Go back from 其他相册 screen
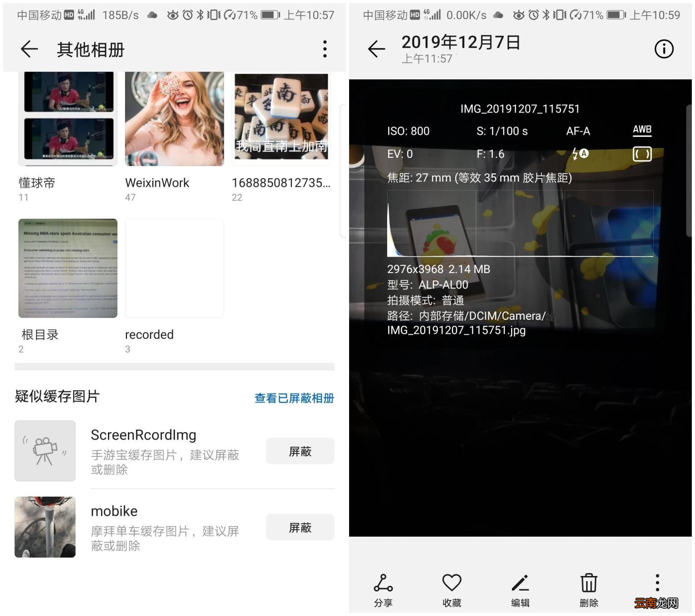 tap(29, 49)
